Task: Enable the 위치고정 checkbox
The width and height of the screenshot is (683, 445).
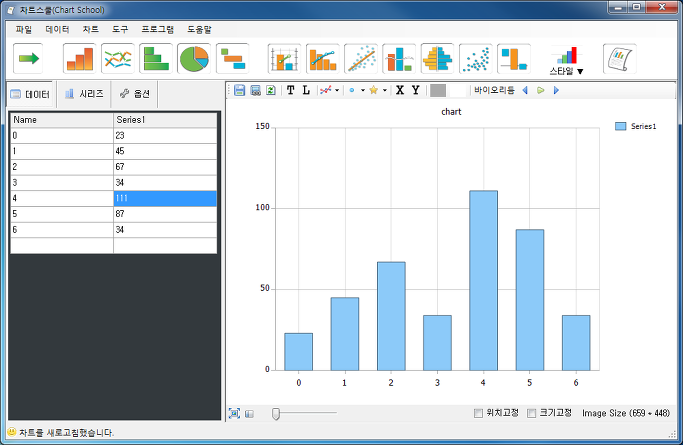Action: coord(478,413)
